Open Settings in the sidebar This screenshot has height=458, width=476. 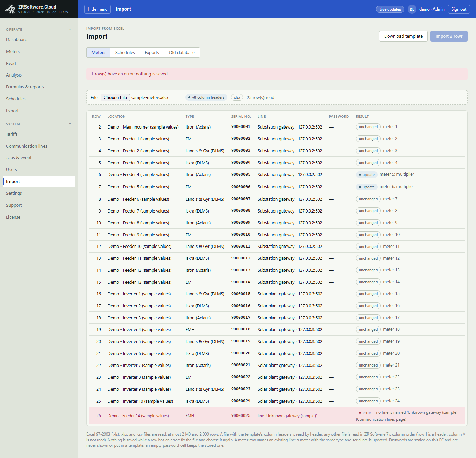point(39,193)
